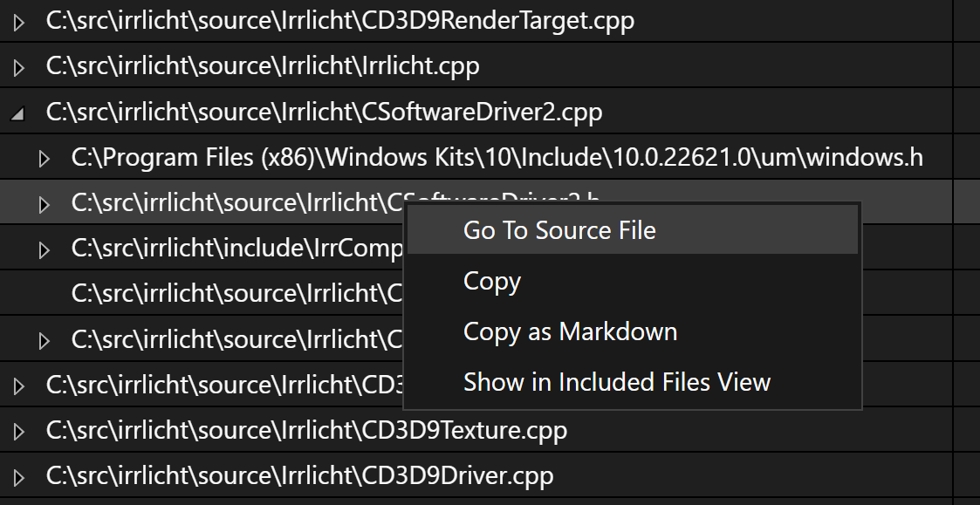Expand the CD3D9Texture.cpp tree node
The height and width of the screenshot is (505, 980).
coord(19,432)
